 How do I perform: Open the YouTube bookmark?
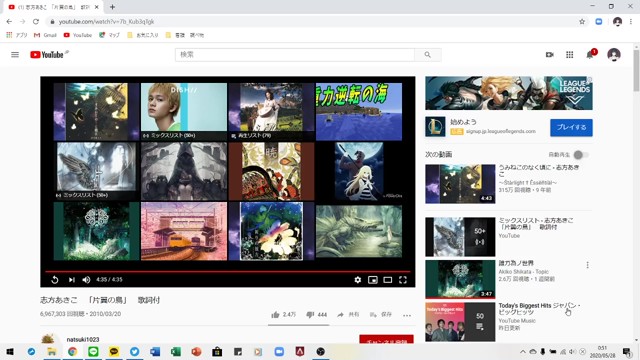(78, 35)
